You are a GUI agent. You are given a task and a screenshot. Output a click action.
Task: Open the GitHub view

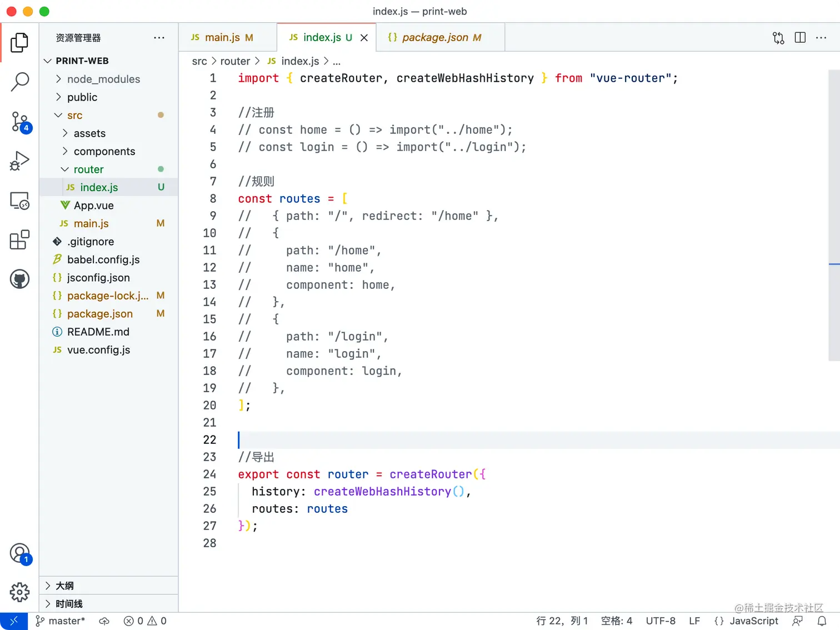pos(19,279)
